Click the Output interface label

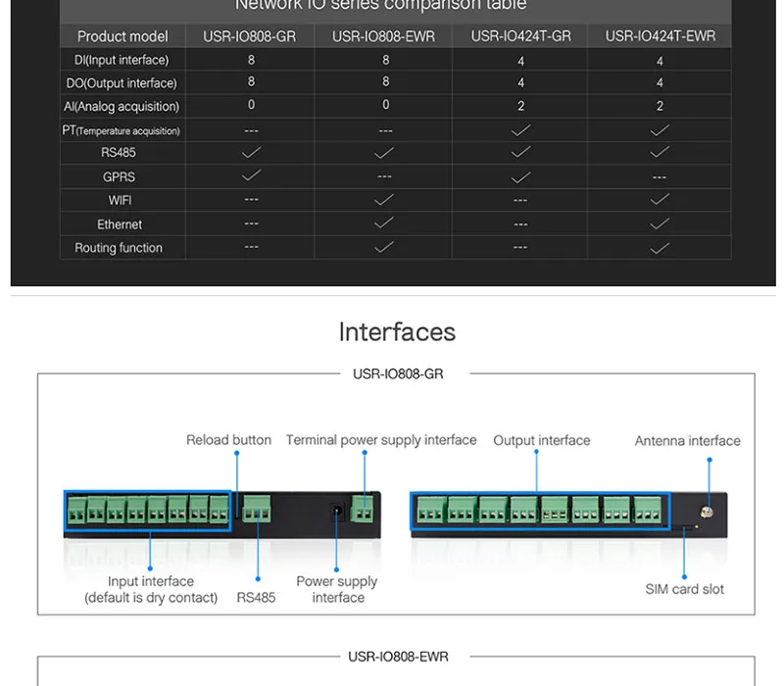pos(542,440)
